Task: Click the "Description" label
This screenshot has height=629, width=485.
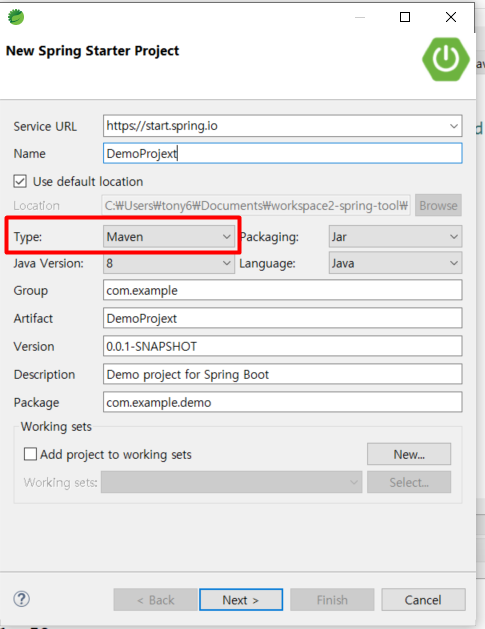Action: pyautogui.click(x=44, y=375)
